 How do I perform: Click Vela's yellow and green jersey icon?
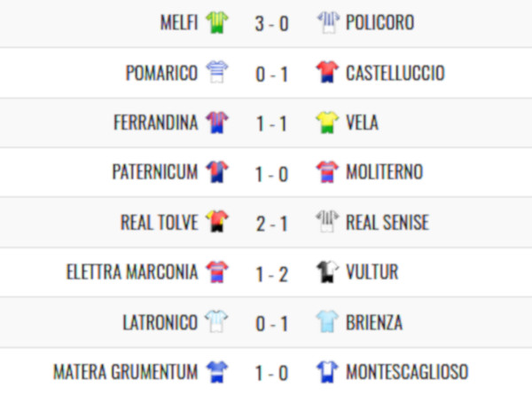[327, 122]
